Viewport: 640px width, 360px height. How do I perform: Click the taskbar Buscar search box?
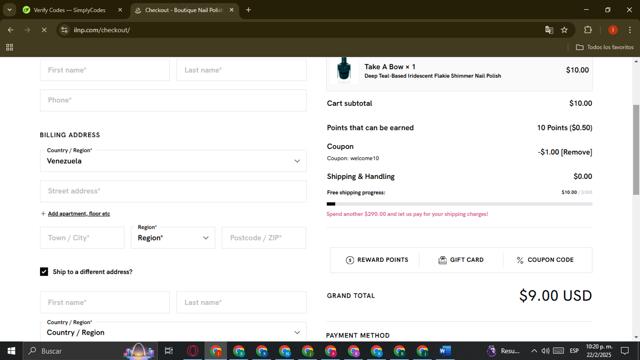click(x=90, y=351)
